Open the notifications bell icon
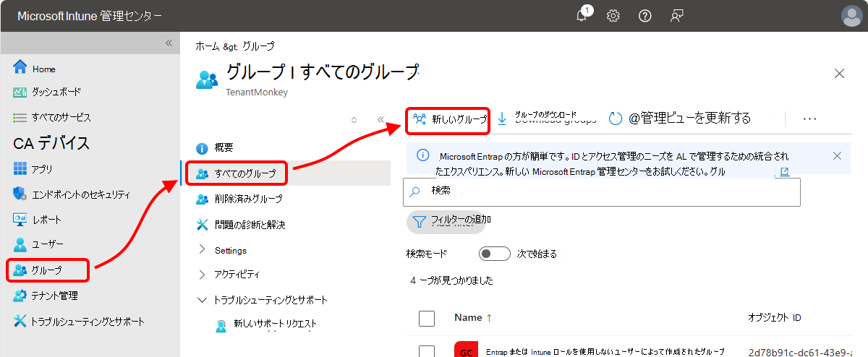 tap(583, 15)
